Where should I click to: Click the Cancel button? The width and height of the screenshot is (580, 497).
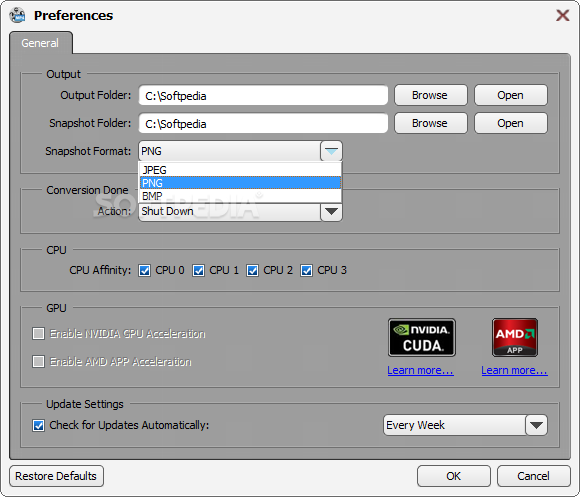click(x=533, y=476)
